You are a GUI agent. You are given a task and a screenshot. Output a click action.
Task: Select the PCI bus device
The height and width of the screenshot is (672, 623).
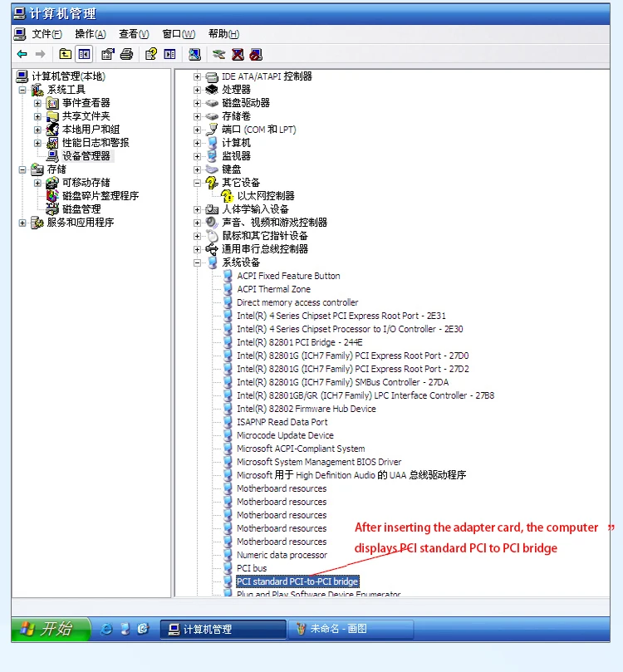252,568
